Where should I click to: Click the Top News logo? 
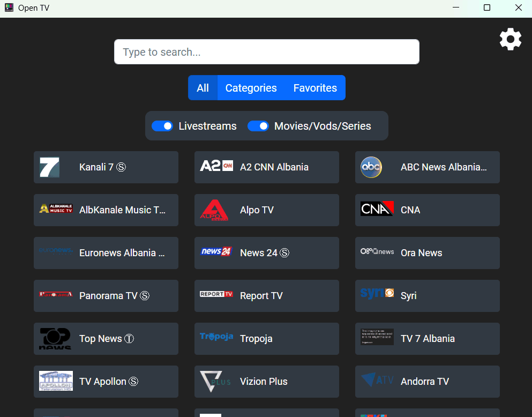pos(55,339)
